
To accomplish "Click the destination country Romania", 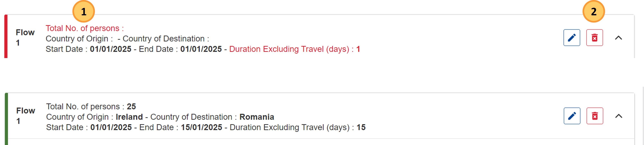I will click(256, 117).
